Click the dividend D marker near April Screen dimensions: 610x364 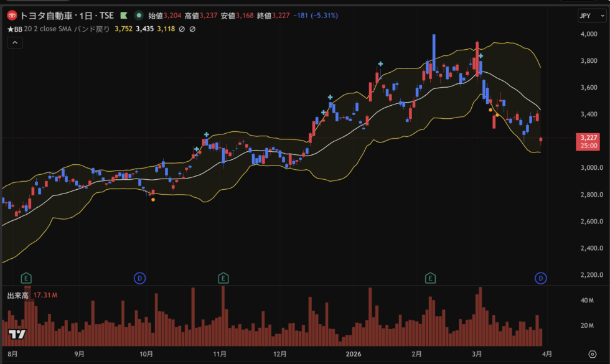click(540, 278)
